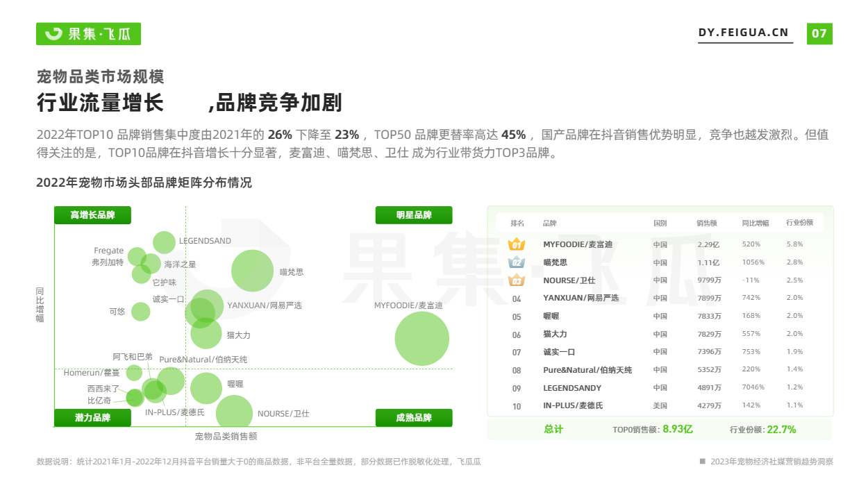The image size is (868, 488).
Task: Click the 7046% growth value
Action: (753, 388)
